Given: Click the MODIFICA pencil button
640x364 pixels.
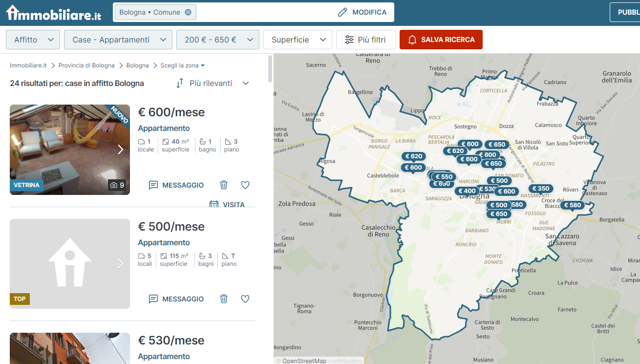Looking at the screenshot, I should pos(362,12).
